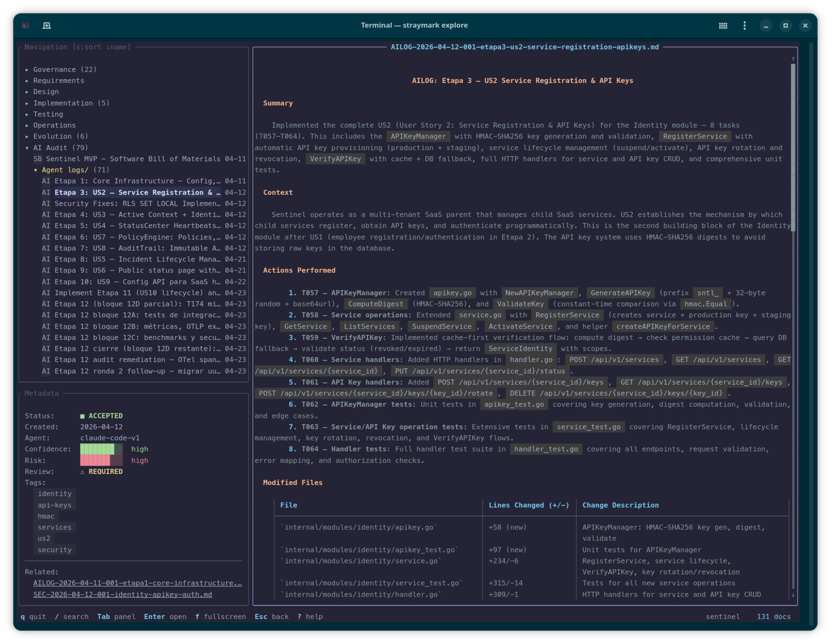
Task: Expand the Governance (22) category
Action: (x=61, y=69)
